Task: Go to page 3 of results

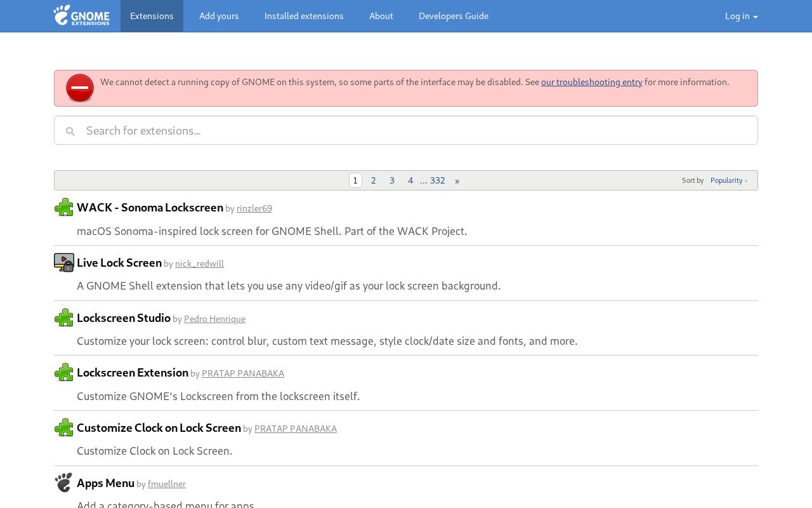Action: coord(392,180)
